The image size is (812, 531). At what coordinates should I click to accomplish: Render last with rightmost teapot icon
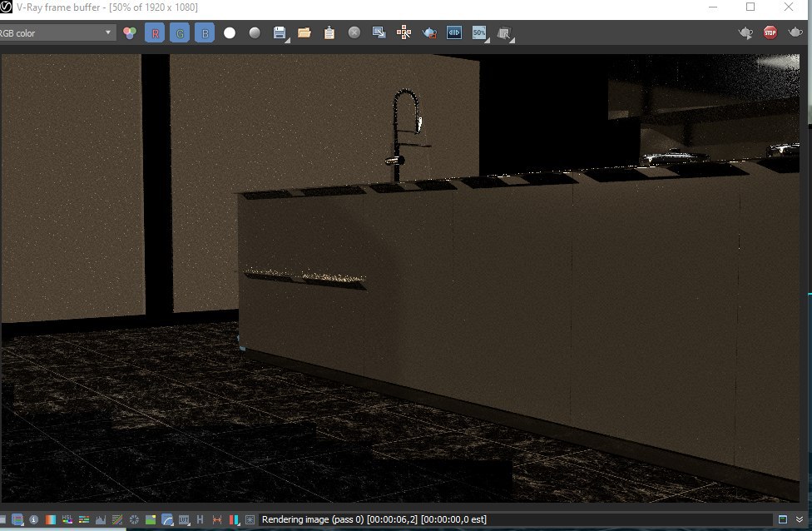[795, 32]
